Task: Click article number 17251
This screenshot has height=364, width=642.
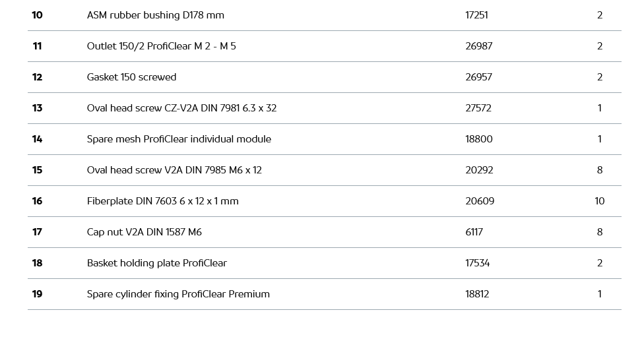Action: tap(476, 15)
